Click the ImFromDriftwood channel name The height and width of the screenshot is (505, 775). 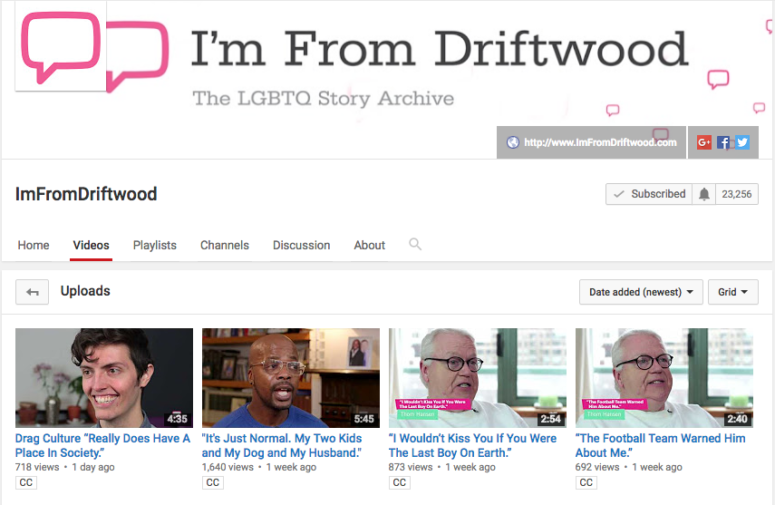pos(86,194)
